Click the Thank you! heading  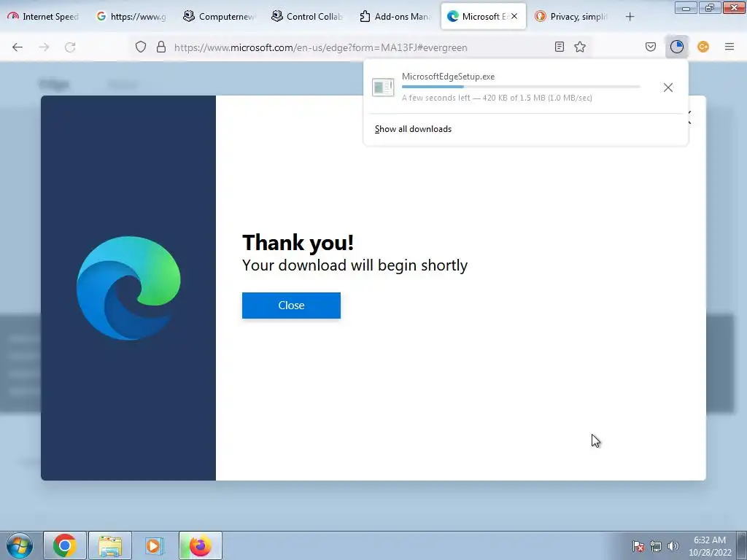(x=298, y=242)
